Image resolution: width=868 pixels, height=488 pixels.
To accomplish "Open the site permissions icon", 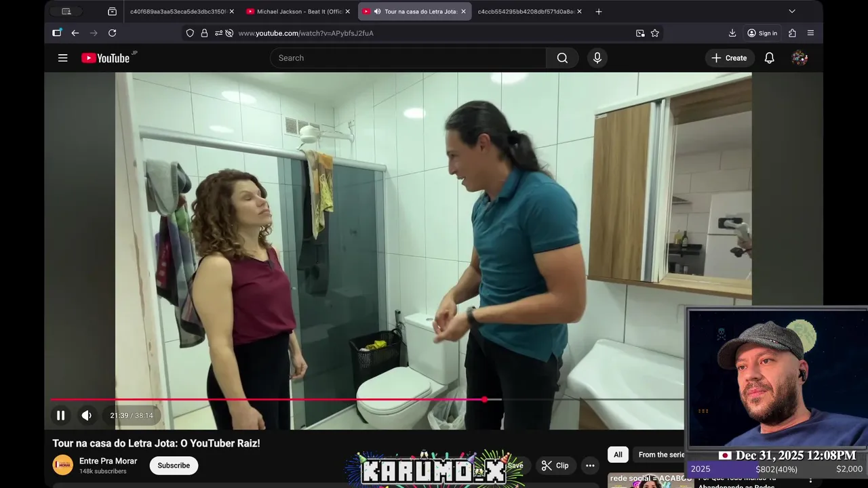I will coord(218,33).
